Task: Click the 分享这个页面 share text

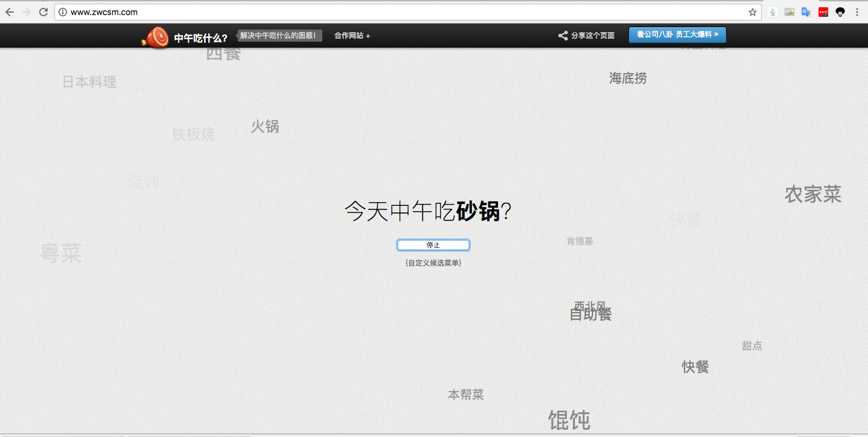Action: tap(592, 36)
